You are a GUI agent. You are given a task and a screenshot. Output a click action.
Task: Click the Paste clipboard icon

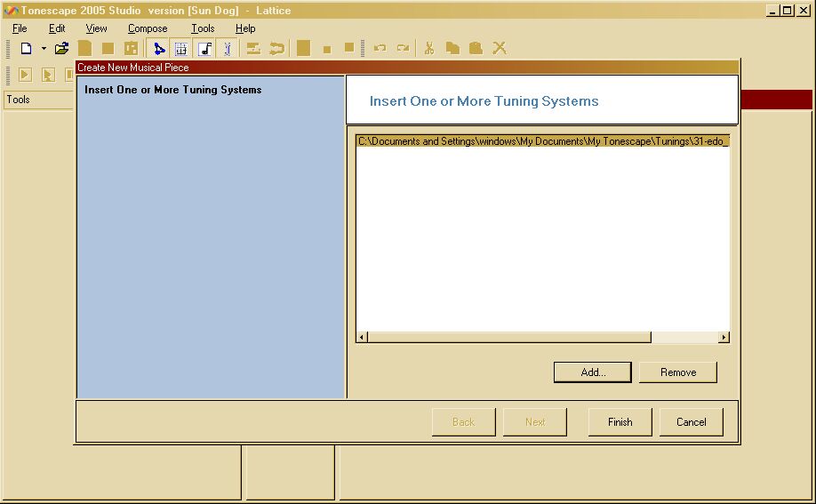point(476,48)
